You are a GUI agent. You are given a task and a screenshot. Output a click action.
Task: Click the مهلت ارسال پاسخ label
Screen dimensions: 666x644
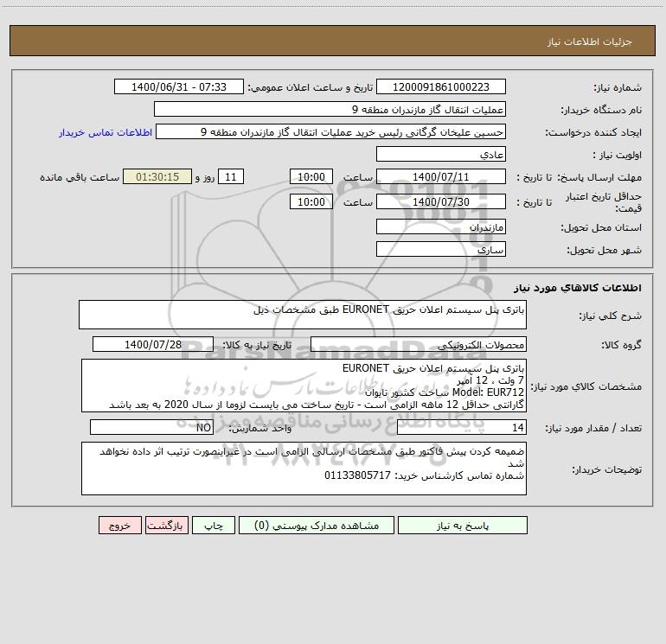click(x=599, y=177)
